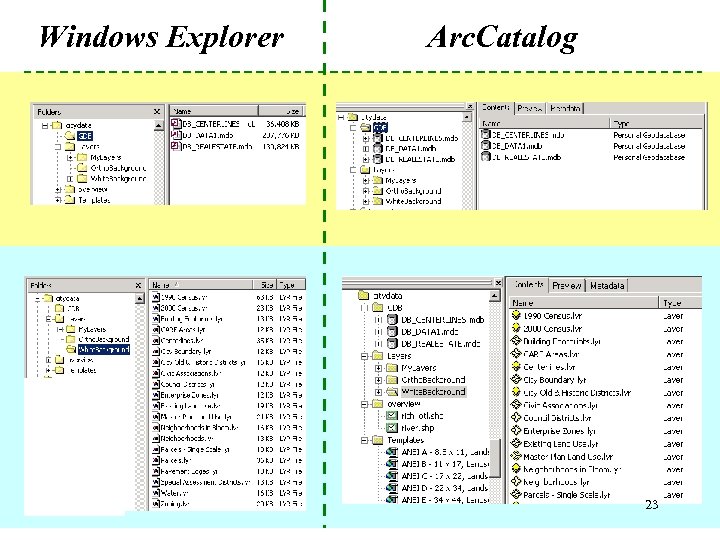Image resolution: width=720 pixels, height=540 pixels.
Task: Click the City Boundary.lyr layer icon in lower ArcCatalog
Action: pyautogui.click(x=516, y=380)
